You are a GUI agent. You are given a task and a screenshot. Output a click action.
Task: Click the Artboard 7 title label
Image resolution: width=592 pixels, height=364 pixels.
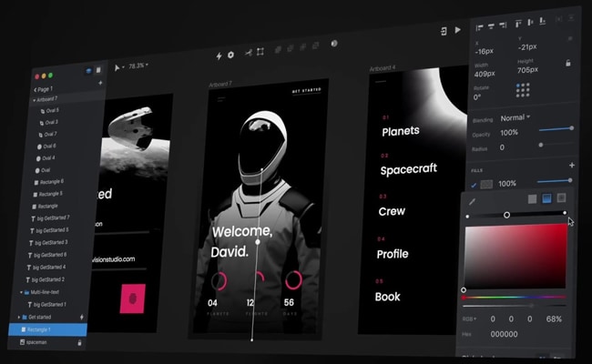click(x=220, y=84)
